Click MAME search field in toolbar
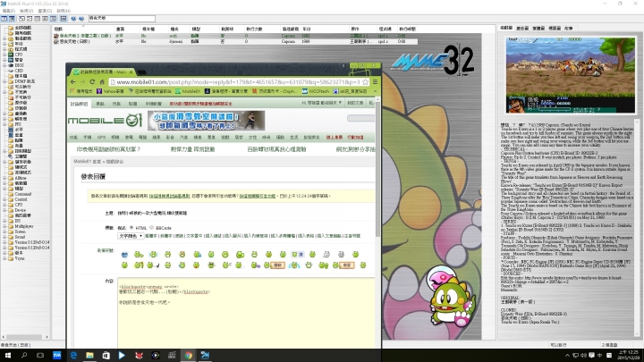Viewport: 644px width, 362px height. [122, 19]
